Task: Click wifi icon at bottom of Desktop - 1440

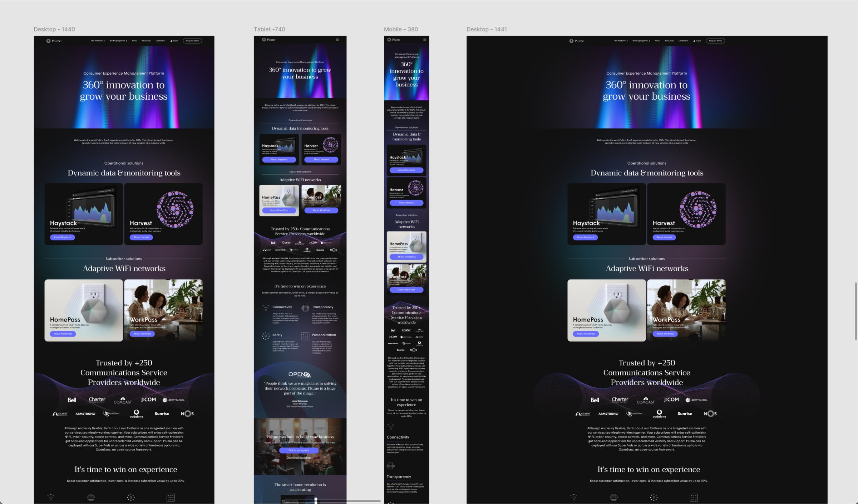Action: coord(51,497)
